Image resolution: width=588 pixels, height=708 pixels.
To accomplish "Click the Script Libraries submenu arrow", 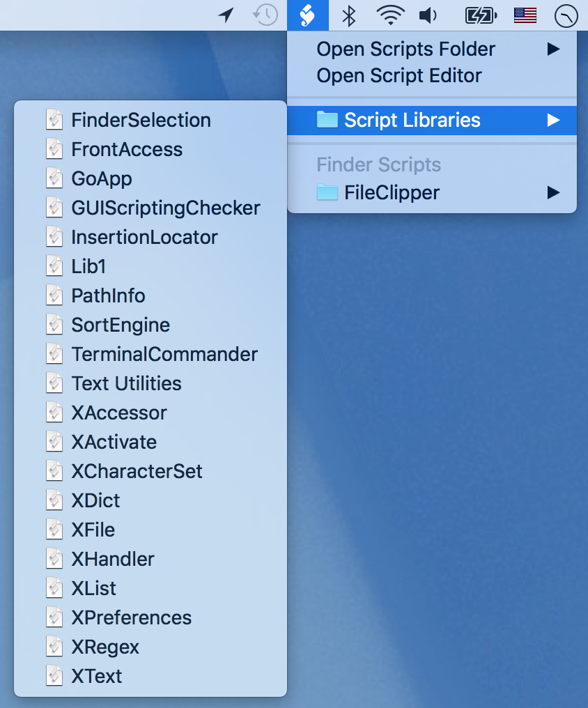I will [553, 120].
